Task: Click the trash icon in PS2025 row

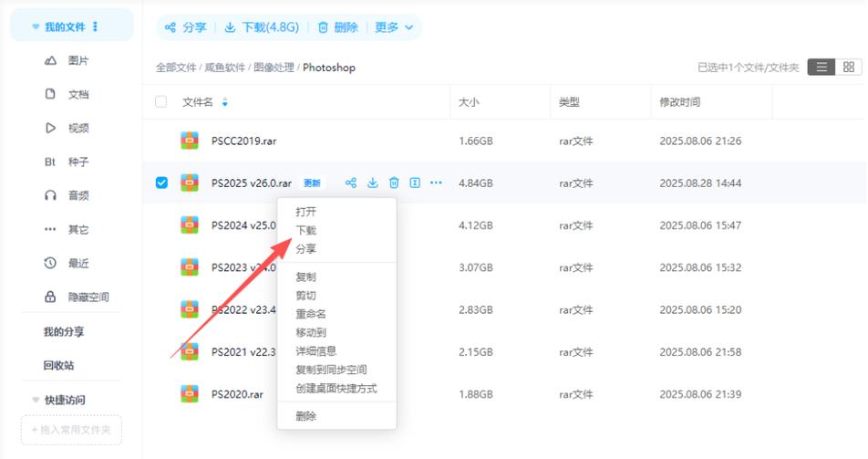Action: pyautogui.click(x=394, y=183)
